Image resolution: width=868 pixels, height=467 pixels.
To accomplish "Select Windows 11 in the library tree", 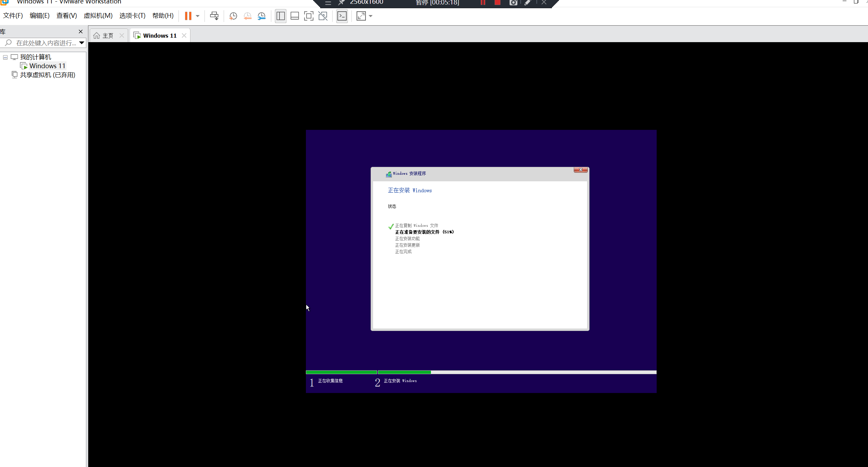I will pyautogui.click(x=47, y=66).
